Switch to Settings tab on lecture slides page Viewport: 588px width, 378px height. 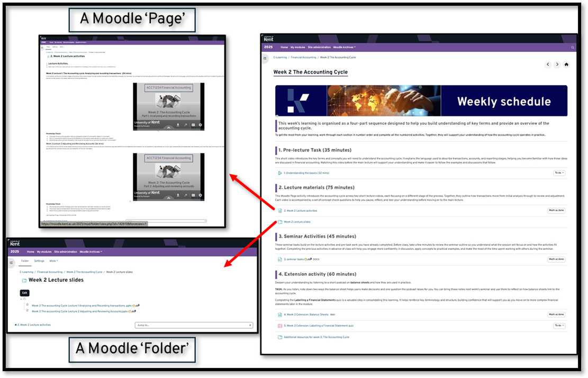pos(39,261)
